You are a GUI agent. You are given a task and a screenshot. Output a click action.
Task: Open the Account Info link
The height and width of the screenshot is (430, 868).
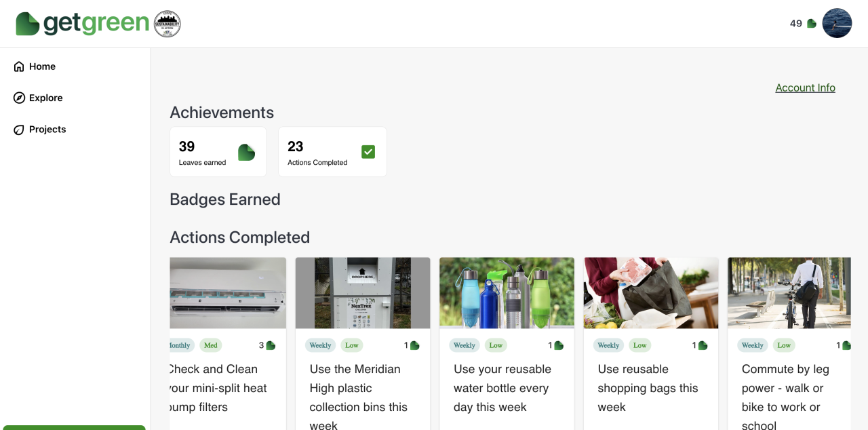(805, 87)
